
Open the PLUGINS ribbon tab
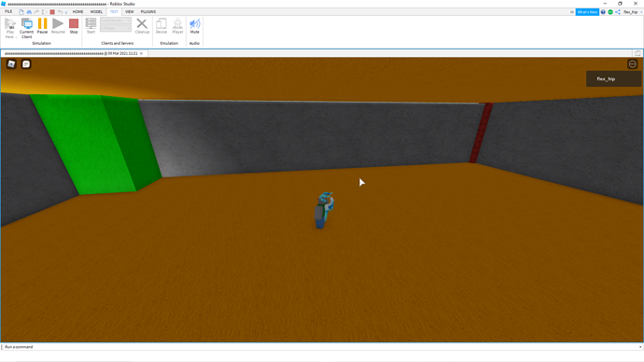pyautogui.click(x=148, y=12)
